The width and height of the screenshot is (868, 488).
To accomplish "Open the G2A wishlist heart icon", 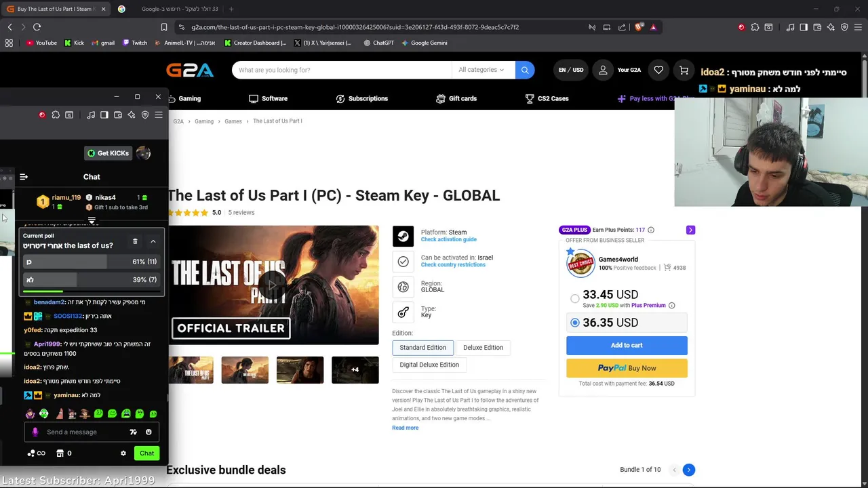I will [x=658, y=70].
